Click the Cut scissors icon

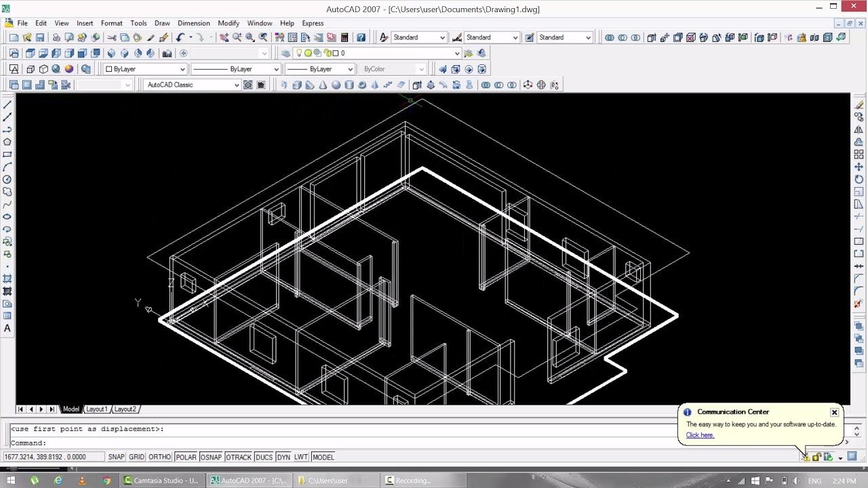click(112, 37)
